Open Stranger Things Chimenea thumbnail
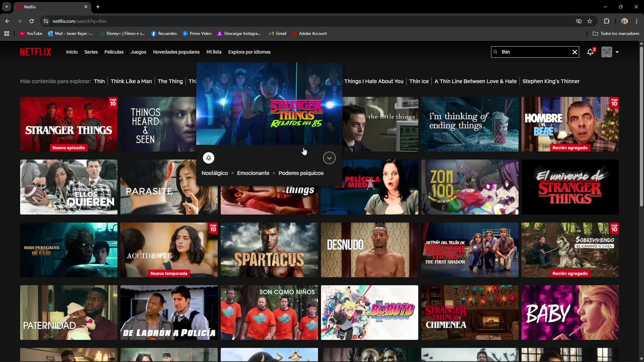 pyautogui.click(x=470, y=313)
